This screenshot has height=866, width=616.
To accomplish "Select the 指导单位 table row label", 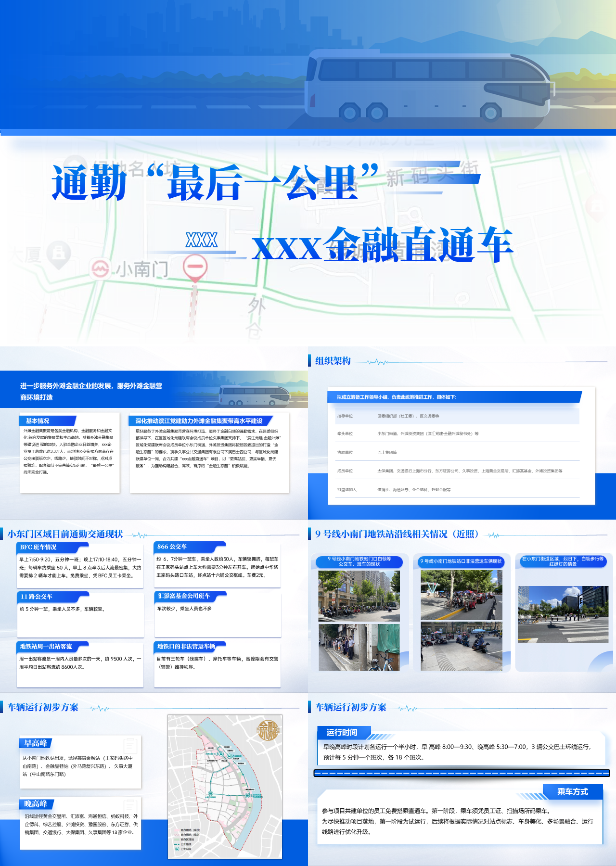I will point(345,416).
